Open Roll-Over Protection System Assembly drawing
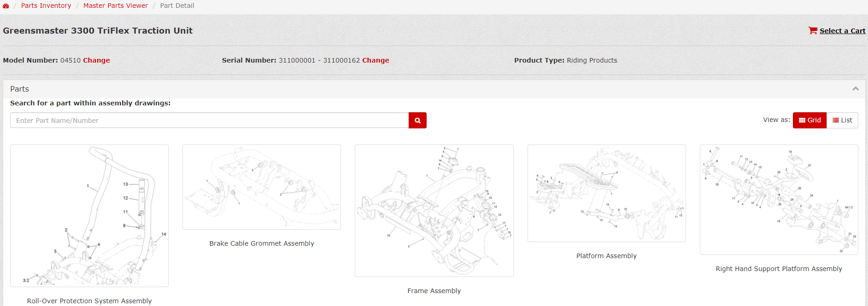Viewport: 868px width, 306px height. tap(89, 216)
